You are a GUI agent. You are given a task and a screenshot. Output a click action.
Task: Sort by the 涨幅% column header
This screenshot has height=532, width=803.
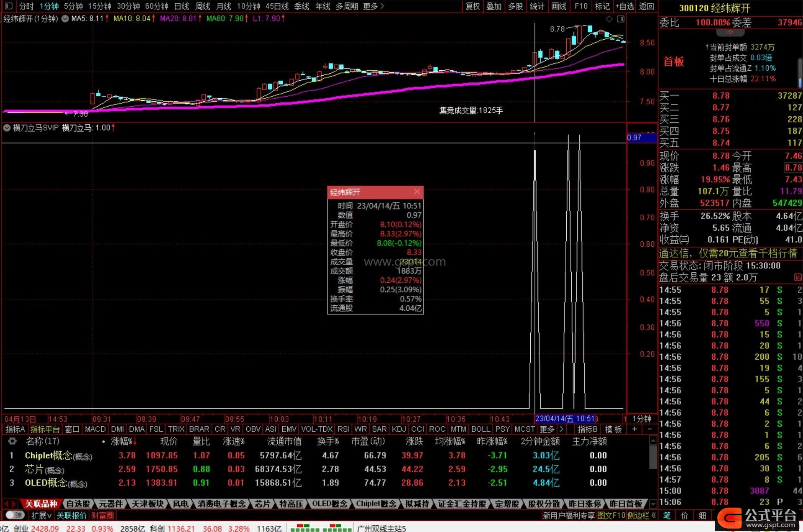click(x=124, y=441)
